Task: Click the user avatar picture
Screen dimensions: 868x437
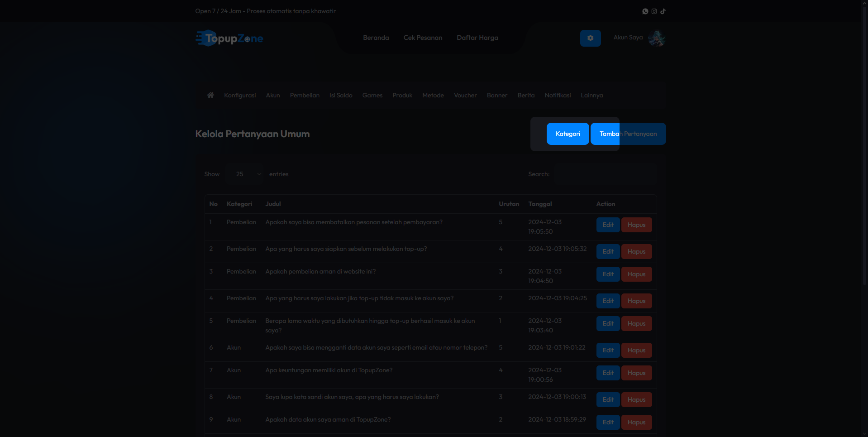Action: pyautogui.click(x=657, y=38)
